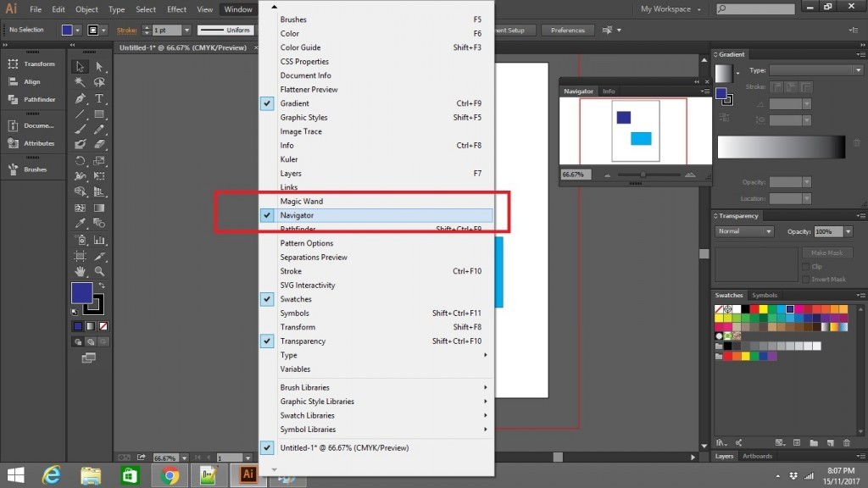
Task: Open the Brushes panel icon
Action: point(13,169)
